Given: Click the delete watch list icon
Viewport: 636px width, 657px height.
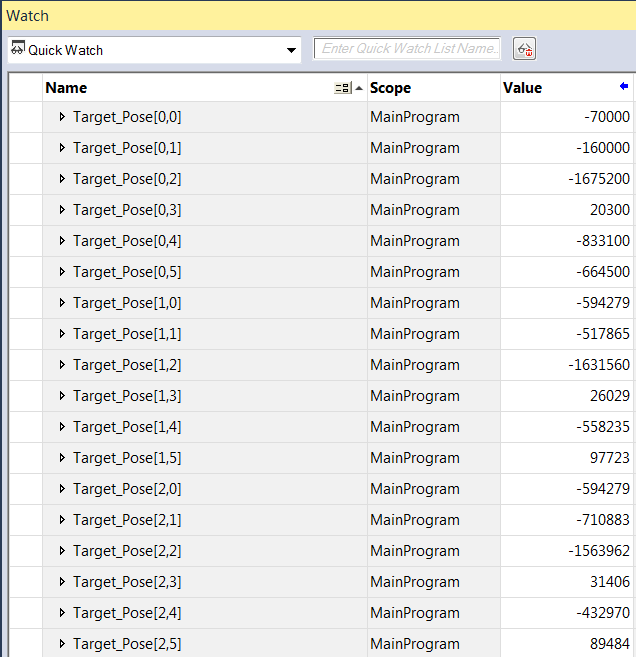Looking at the screenshot, I should pyautogui.click(x=524, y=49).
